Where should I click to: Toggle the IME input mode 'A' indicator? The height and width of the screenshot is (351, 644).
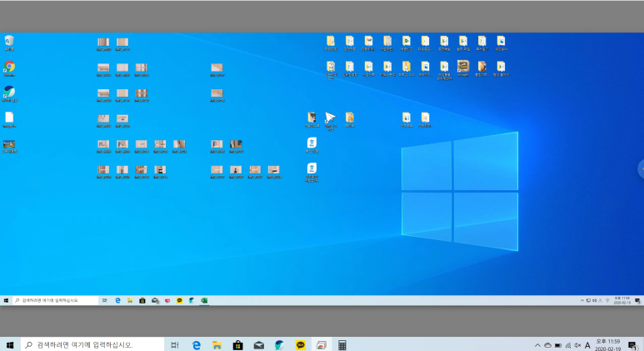click(587, 345)
